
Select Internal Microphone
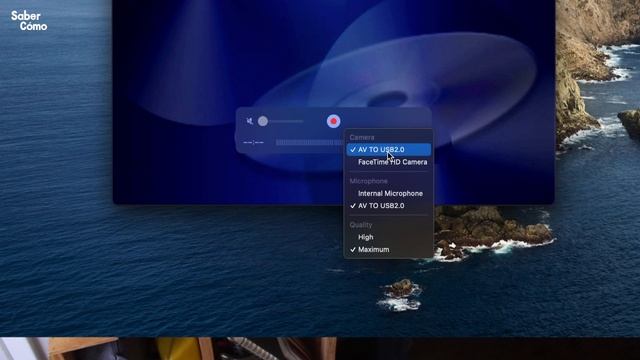point(389,193)
